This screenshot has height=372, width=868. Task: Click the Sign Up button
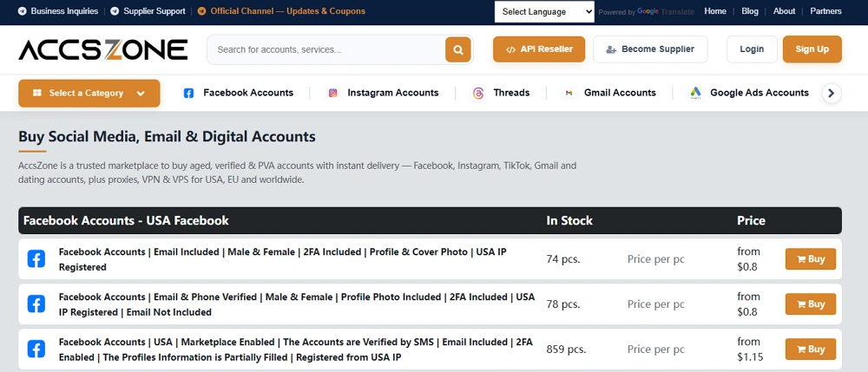(x=812, y=49)
